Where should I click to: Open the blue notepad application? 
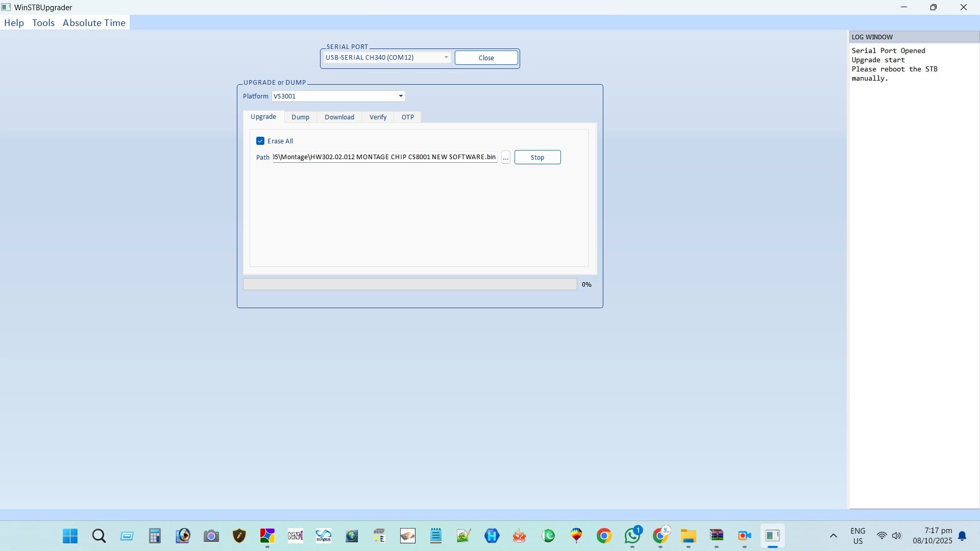point(435,536)
